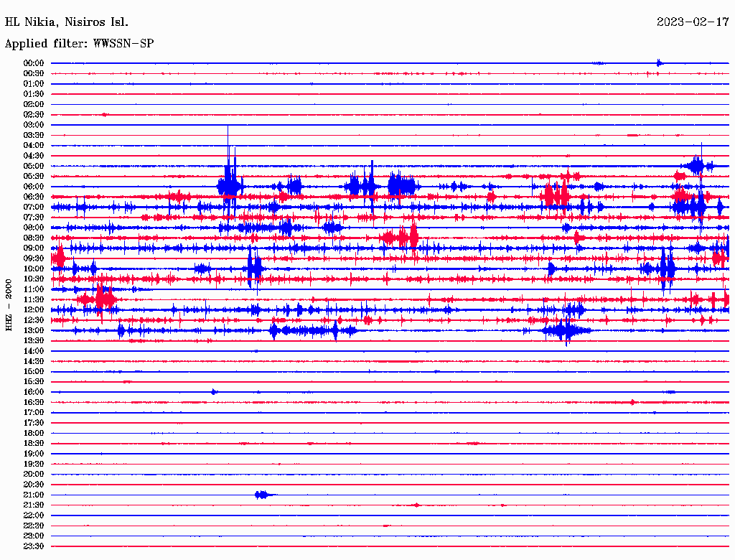Select the 09:00 time label

click(34, 248)
